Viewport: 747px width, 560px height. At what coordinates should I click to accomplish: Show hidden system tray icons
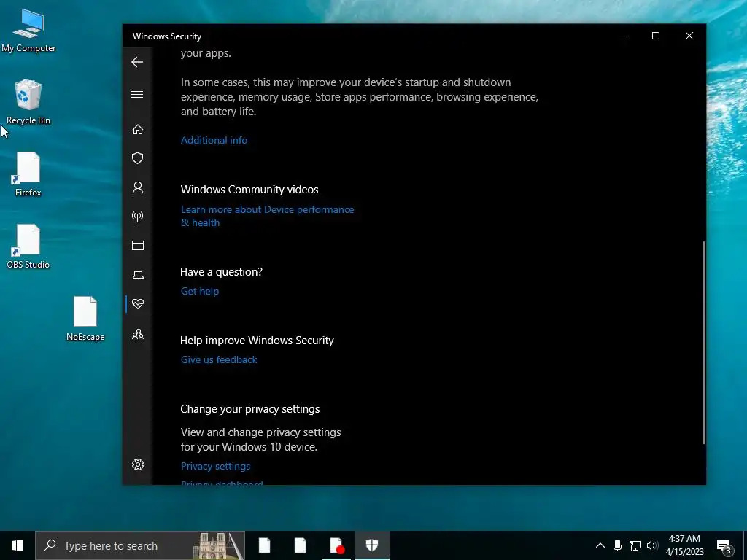click(600, 545)
